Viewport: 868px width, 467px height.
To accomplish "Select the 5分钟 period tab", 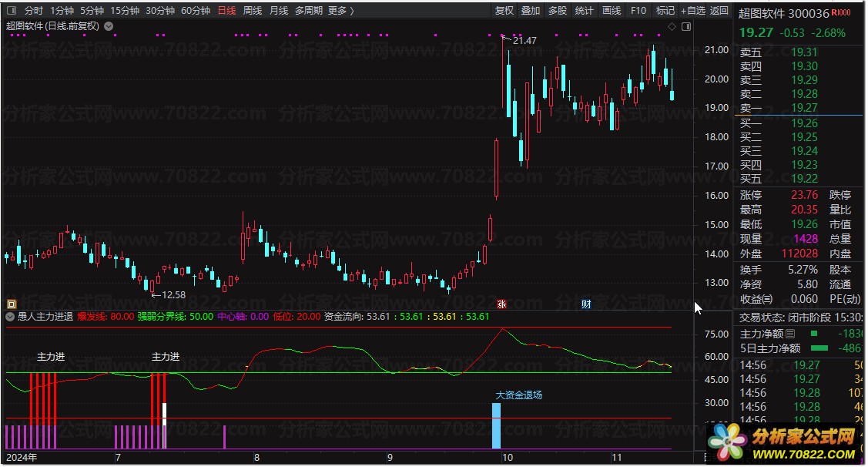I will (92, 11).
